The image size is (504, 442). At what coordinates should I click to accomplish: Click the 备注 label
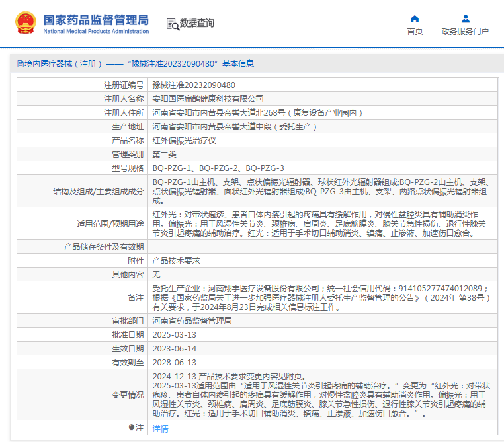point(136,297)
